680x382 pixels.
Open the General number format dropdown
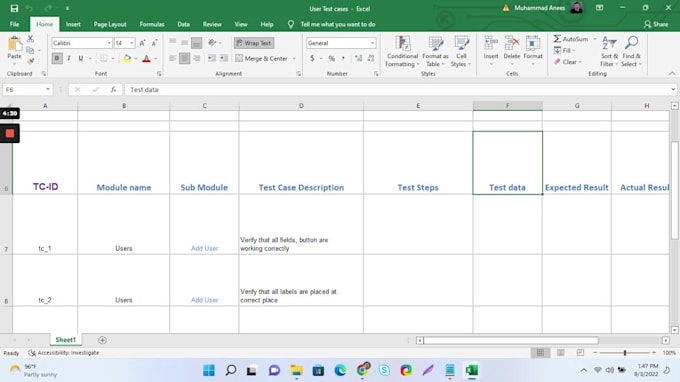pyautogui.click(x=372, y=43)
